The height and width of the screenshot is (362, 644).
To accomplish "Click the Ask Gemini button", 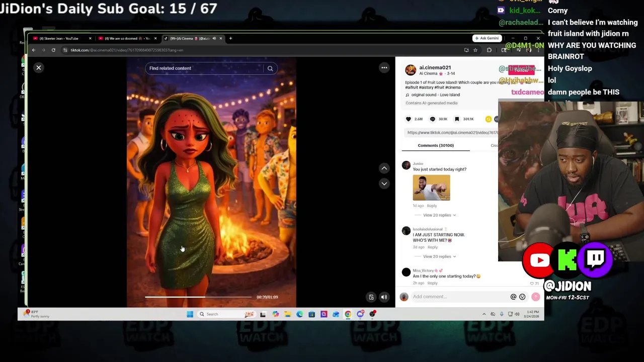I will pyautogui.click(x=487, y=38).
